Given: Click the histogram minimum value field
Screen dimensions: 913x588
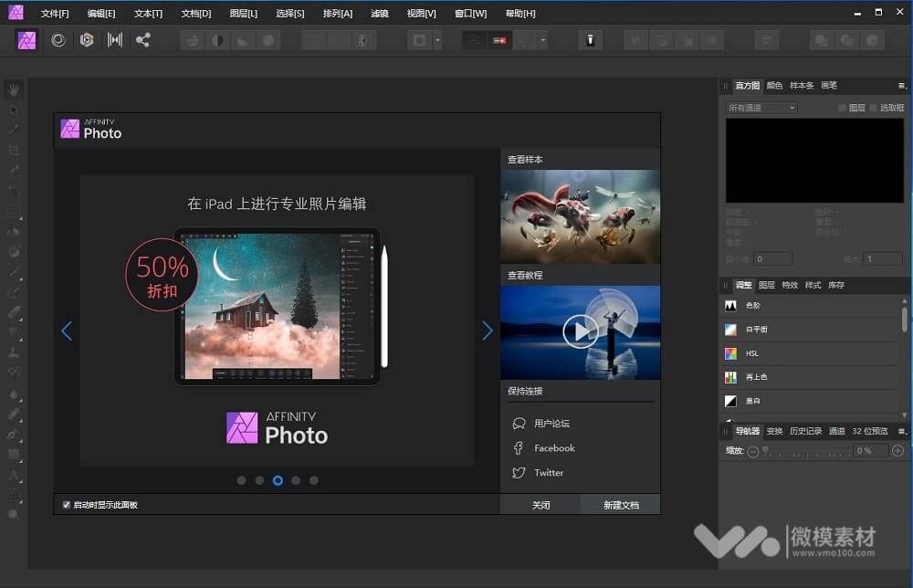Looking at the screenshot, I should click(x=773, y=258).
